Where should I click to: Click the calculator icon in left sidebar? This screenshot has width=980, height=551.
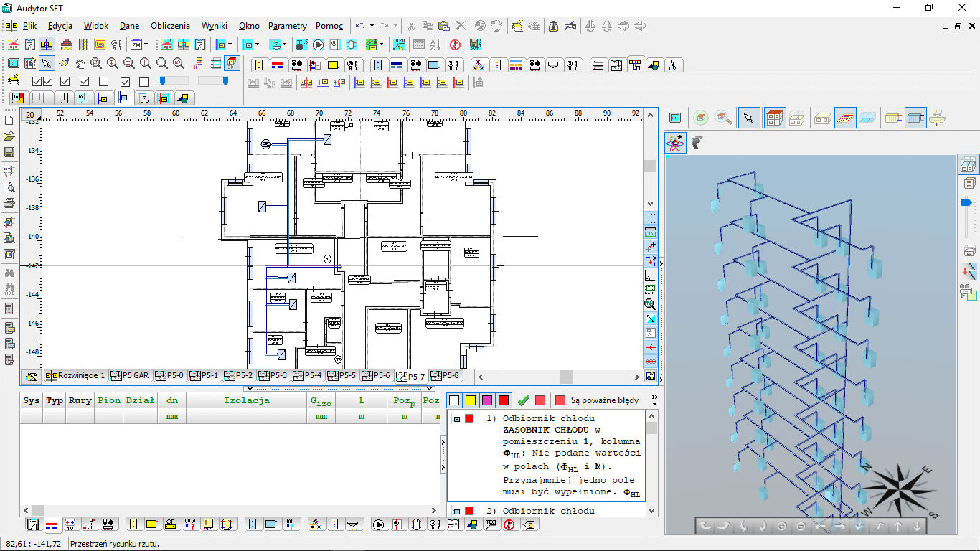9,309
